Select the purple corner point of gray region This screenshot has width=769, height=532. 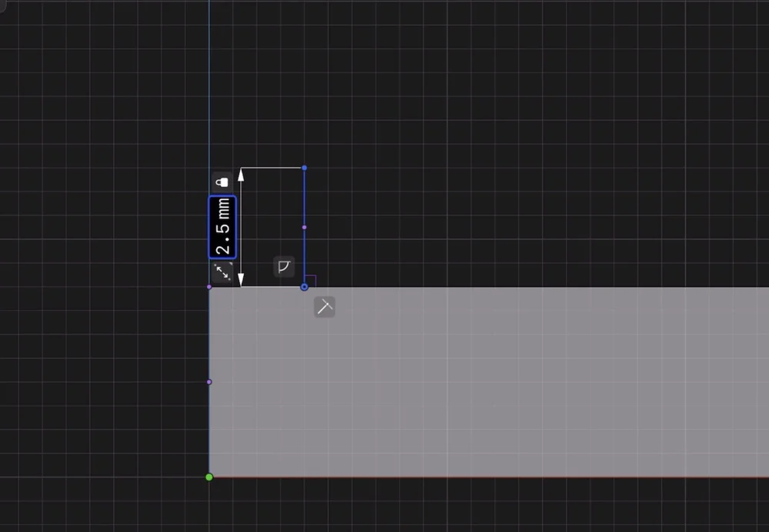[x=209, y=287]
